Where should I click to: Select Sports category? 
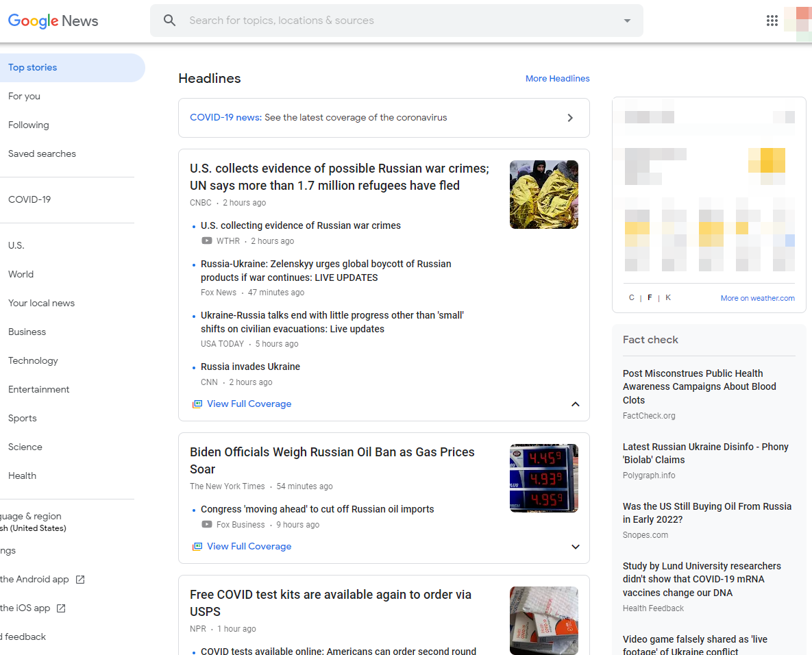point(22,419)
